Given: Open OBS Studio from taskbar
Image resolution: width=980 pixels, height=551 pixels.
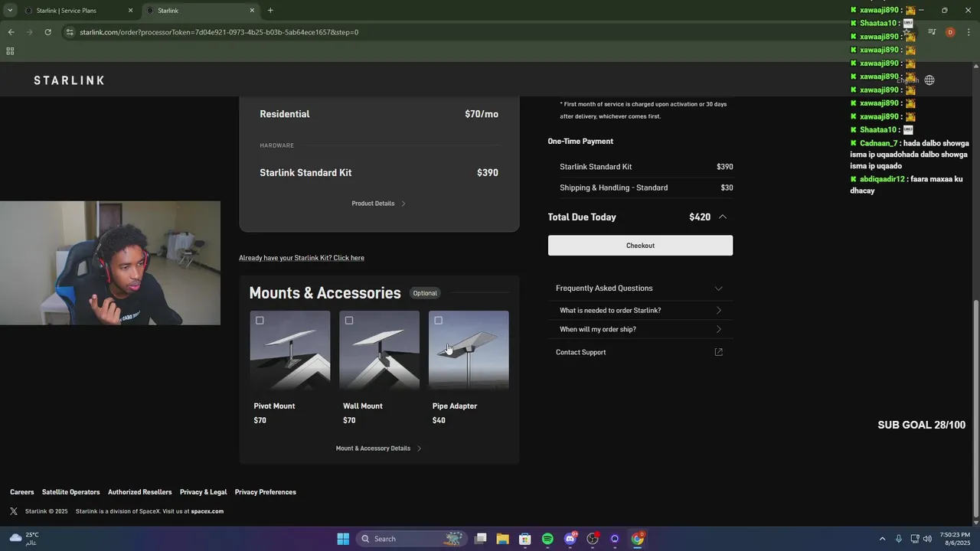Looking at the screenshot, I should (x=592, y=539).
